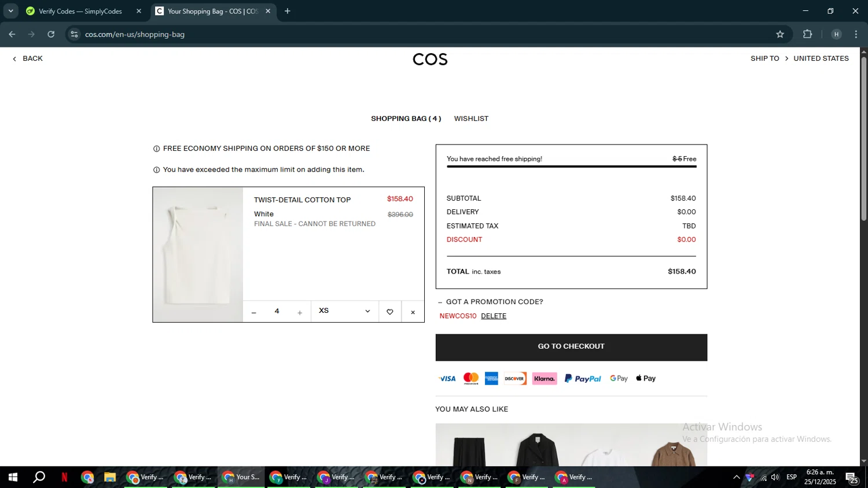This screenshot has width=868, height=488.
Task: Open File Explorer from the taskbar
Action: pyautogui.click(x=109, y=477)
